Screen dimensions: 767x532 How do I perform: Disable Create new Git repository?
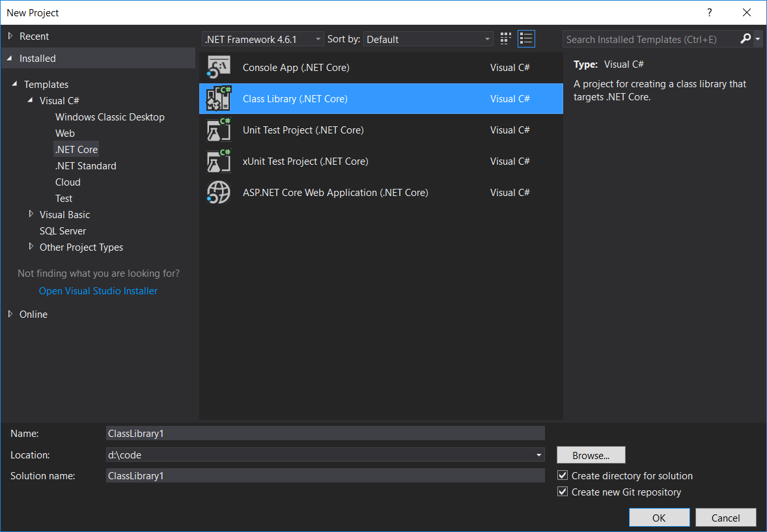[562, 492]
